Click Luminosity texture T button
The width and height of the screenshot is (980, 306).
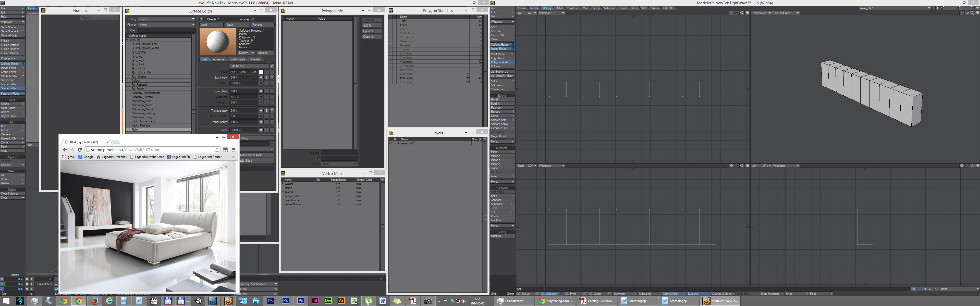click(272, 78)
